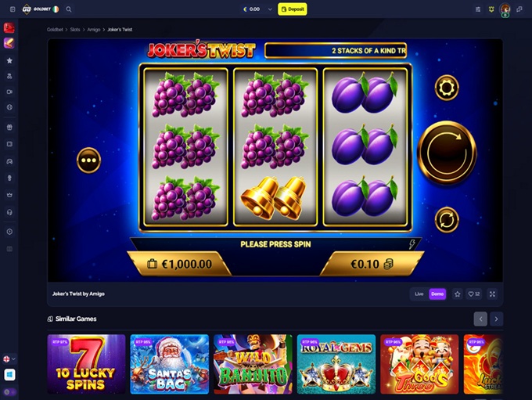532x400 pixels.
Task: Click the yellow Deposit button
Action: pos(293,9)
